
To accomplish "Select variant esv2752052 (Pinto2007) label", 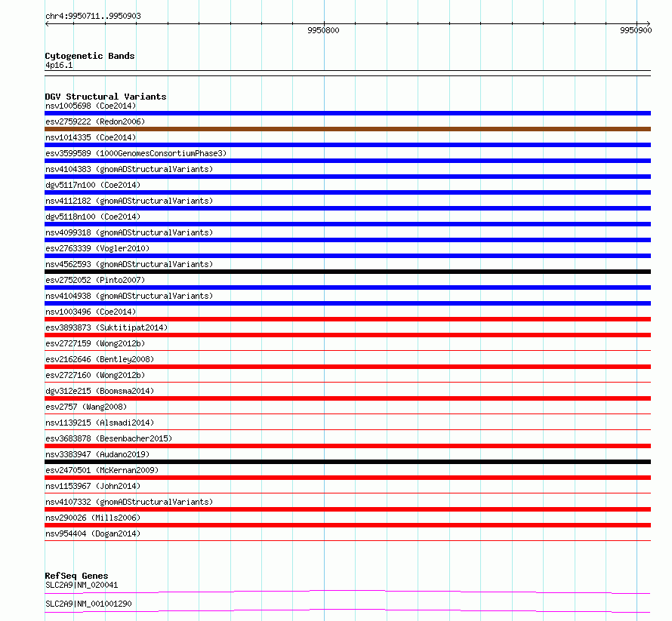I will 95,280.
